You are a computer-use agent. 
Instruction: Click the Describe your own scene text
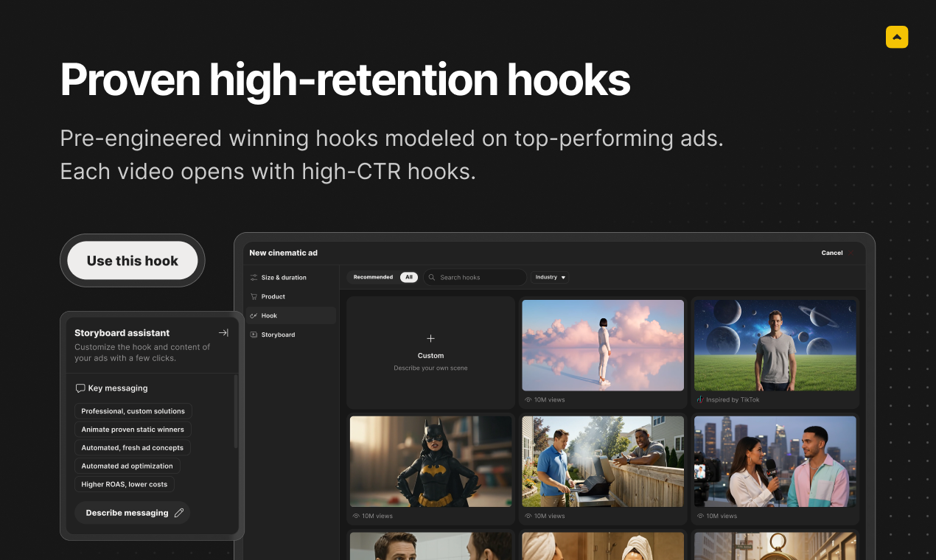(430, 368)
